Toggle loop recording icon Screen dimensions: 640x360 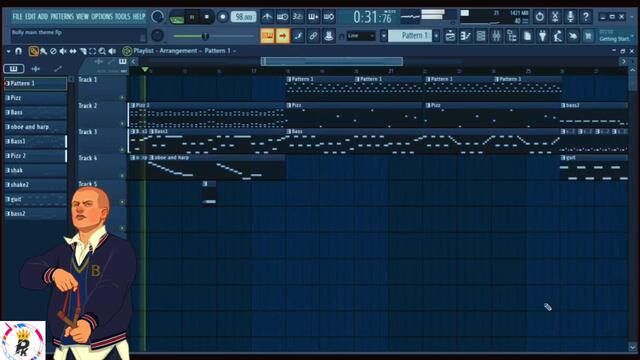pyautogui.click(x=329, y=17)
